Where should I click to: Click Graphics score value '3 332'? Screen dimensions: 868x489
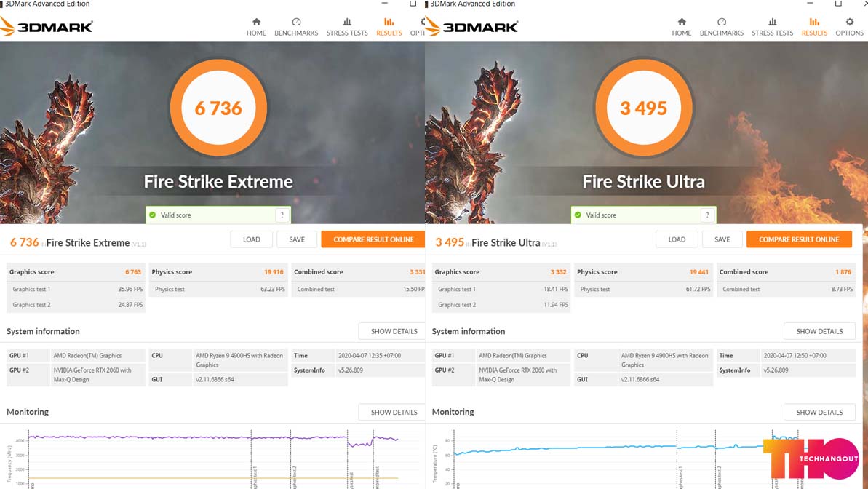[x=558, y=272]
